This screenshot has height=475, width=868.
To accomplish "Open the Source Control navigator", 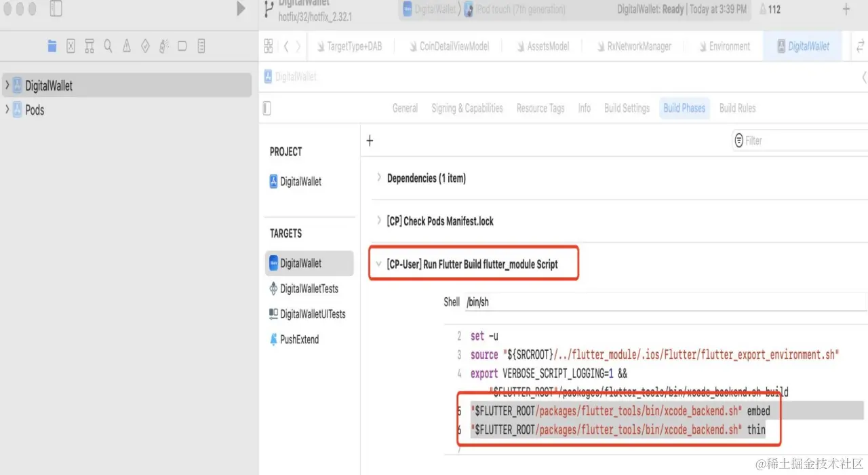I will (x=71, y=46).
